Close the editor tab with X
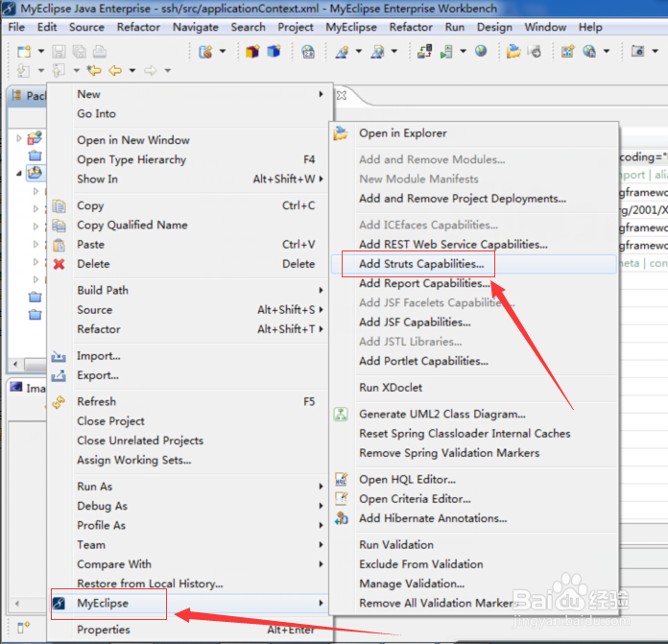This screenshot has width=668, height=644. pyautogui.click(x=342, y=95)
